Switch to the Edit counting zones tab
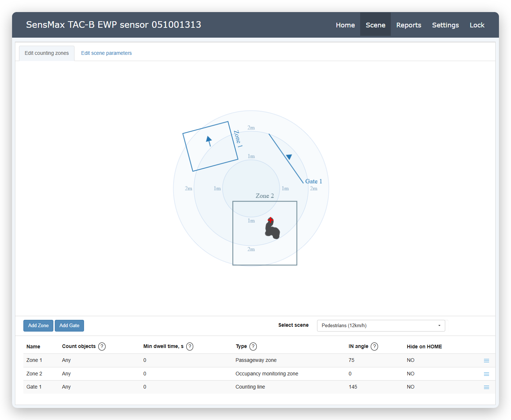 point(47,53)
